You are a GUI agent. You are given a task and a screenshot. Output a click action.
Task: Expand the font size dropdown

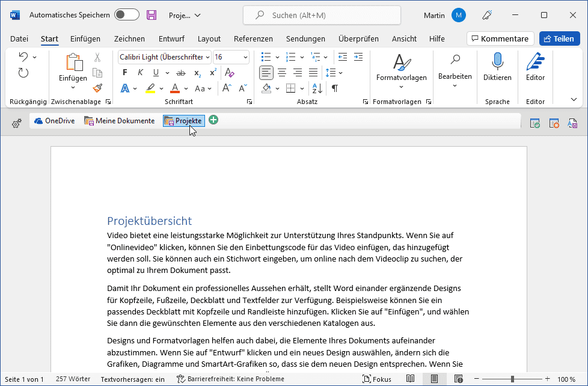(245, 57)
